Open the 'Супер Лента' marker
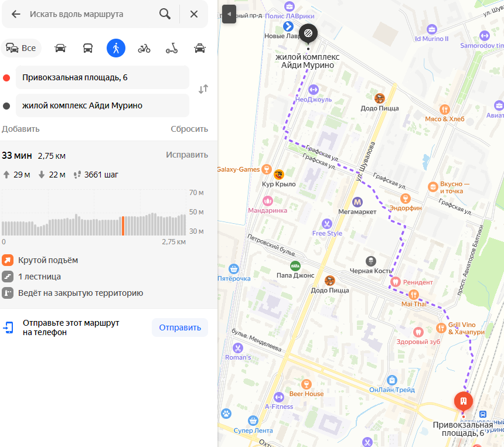 click(x=253, y=420)
